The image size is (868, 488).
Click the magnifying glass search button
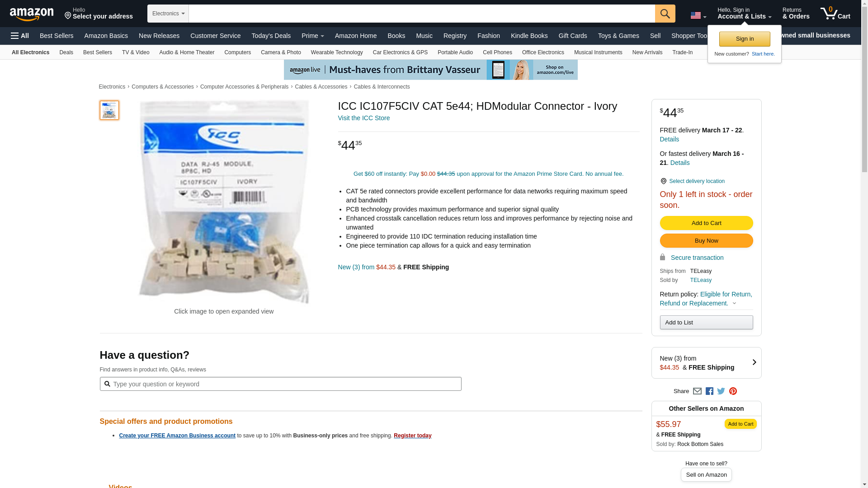(x=665, y=14)
